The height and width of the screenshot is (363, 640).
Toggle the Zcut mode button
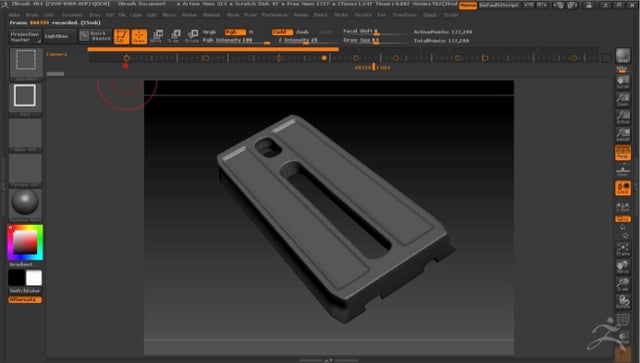(325, 32)
